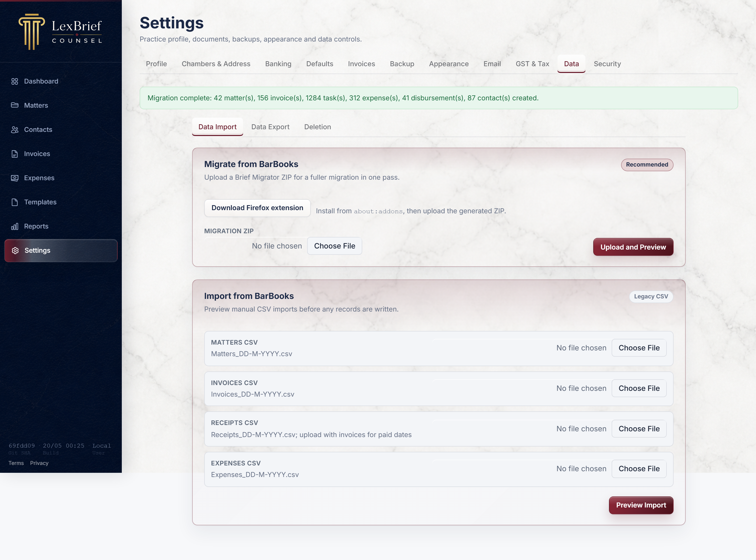Open Reports from the sidebar
This screenshot has width=756, height=560.
point(61,226)
